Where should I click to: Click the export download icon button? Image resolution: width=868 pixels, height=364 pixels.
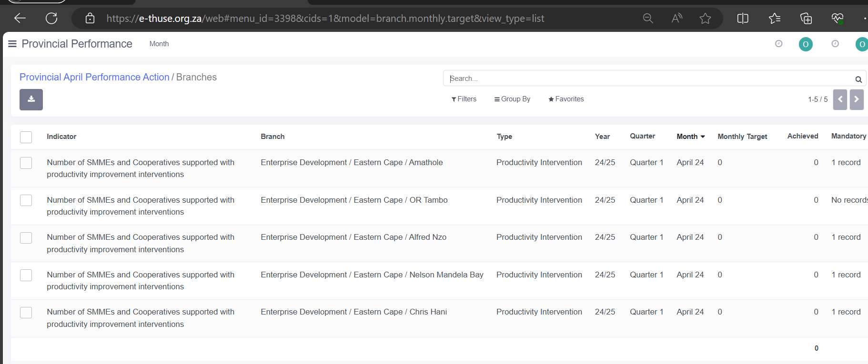pos(31,99)
